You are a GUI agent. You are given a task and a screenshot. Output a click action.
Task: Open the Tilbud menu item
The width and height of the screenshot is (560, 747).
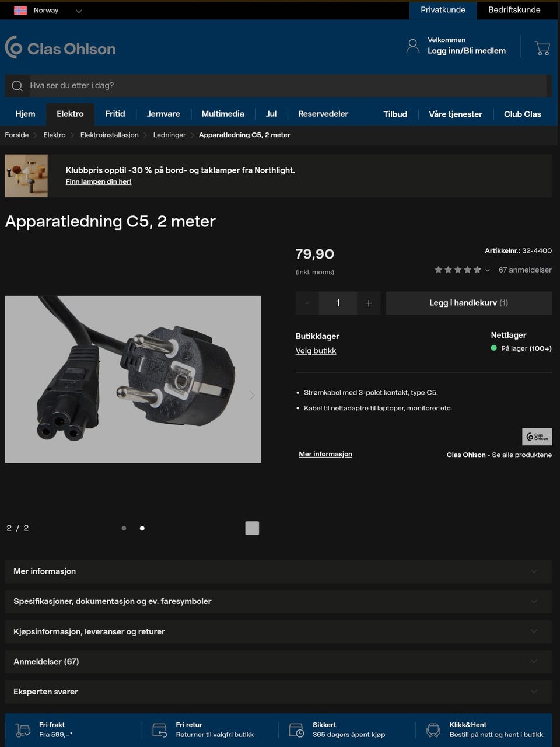[x=395, y=114]
